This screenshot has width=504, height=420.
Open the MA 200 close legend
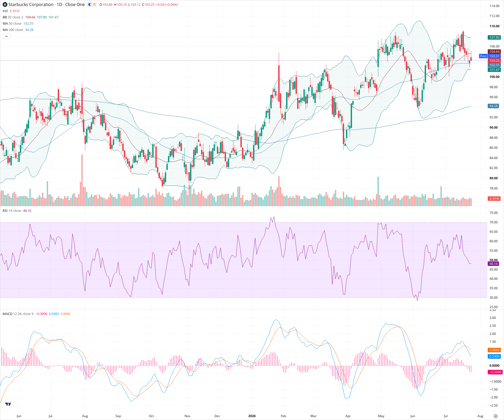coord(13,30)
